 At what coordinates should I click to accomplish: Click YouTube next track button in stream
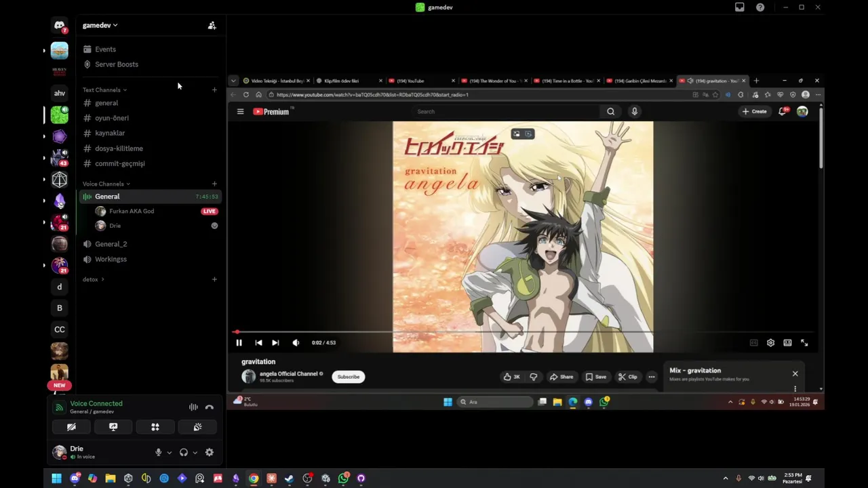pos(275,343)
